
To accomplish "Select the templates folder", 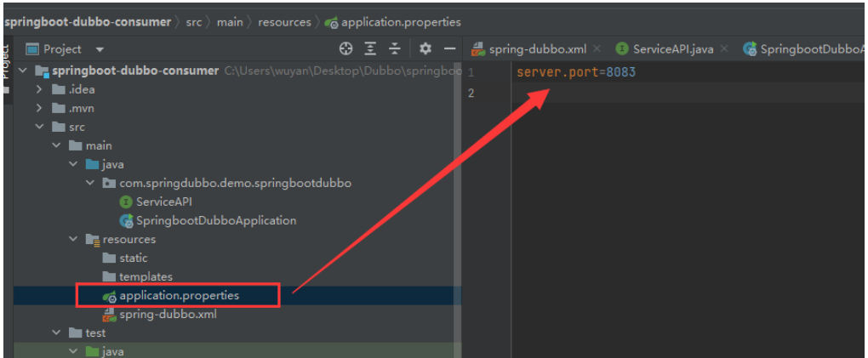I will pos(137,276).
